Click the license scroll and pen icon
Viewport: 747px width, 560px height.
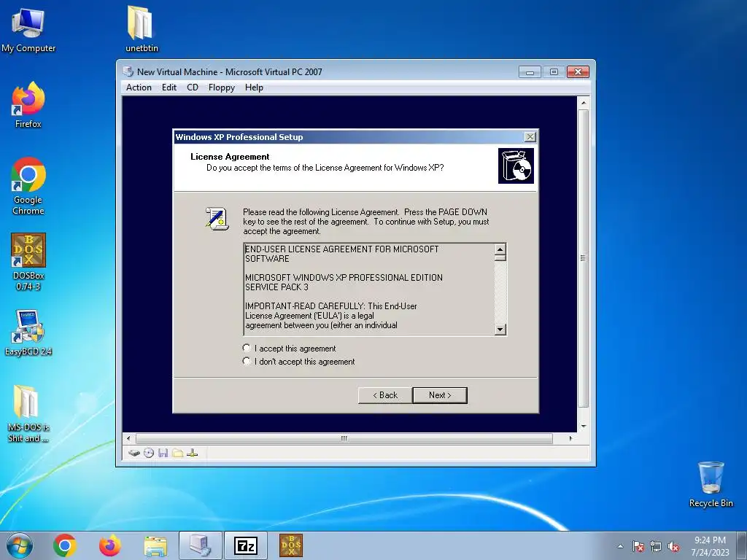point(217,219)
